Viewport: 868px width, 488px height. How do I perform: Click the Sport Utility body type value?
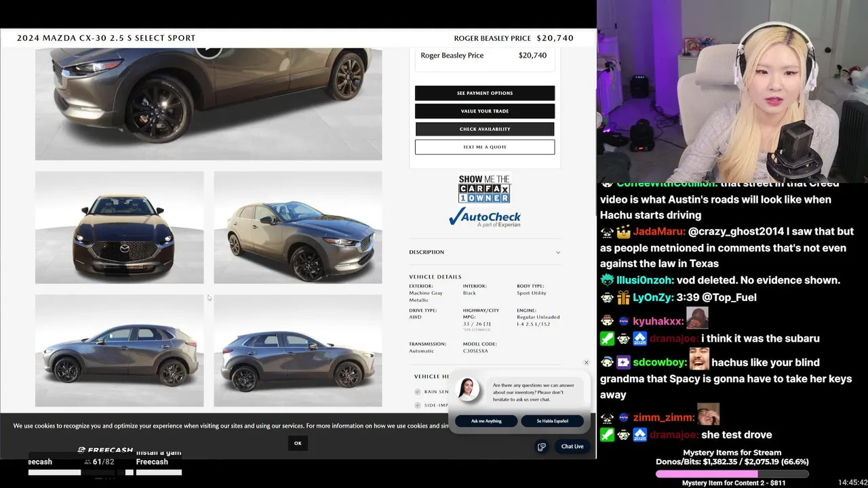coord(531,293)
